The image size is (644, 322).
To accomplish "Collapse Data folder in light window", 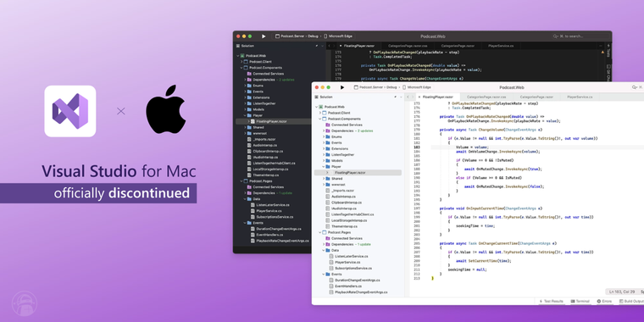I will coord(324,250).
